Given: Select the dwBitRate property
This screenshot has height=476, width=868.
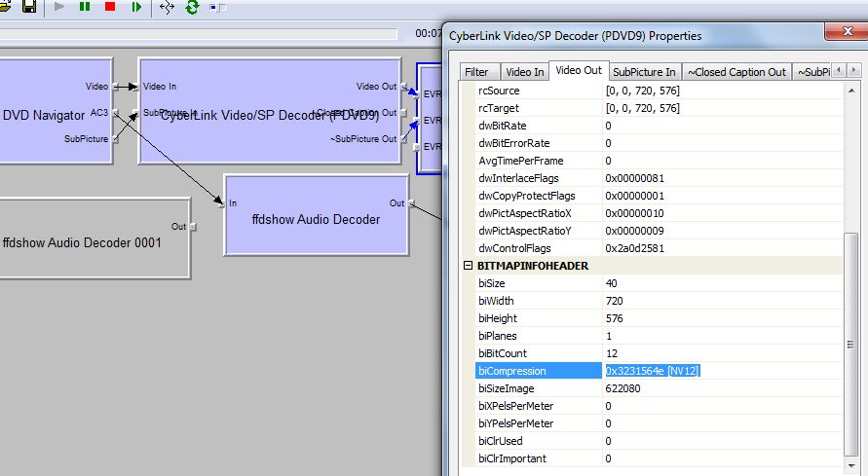Looking at the screenshot, I should [659, 126].
